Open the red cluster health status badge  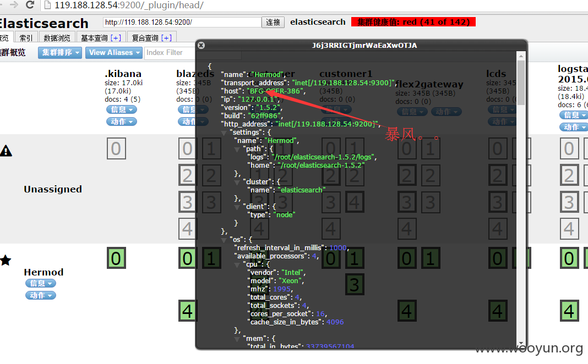point(413,22)
